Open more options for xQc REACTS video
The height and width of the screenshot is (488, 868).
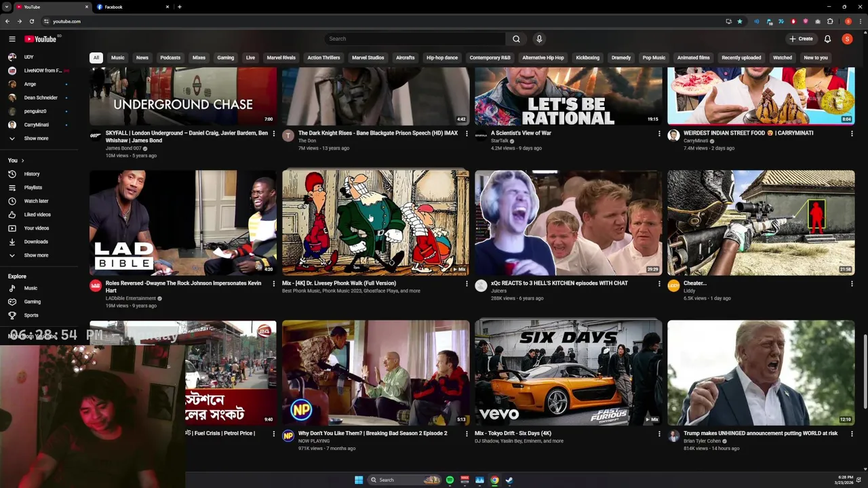pos(659,284)
